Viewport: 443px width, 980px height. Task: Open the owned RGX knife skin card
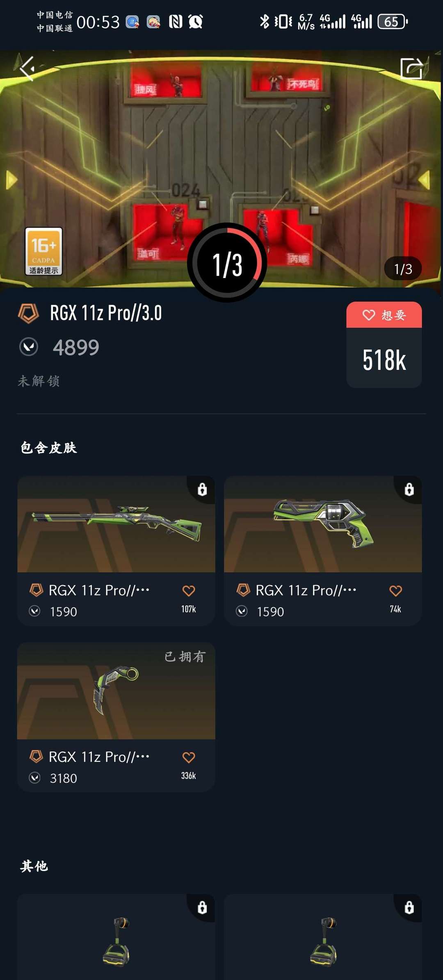click(116, 717)
